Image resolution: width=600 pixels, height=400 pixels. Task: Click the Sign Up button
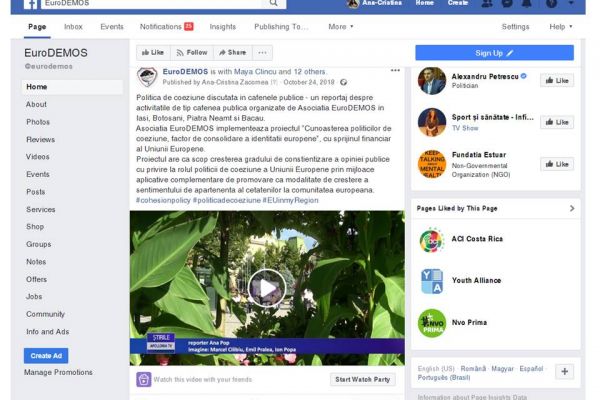tap(494, 53)
